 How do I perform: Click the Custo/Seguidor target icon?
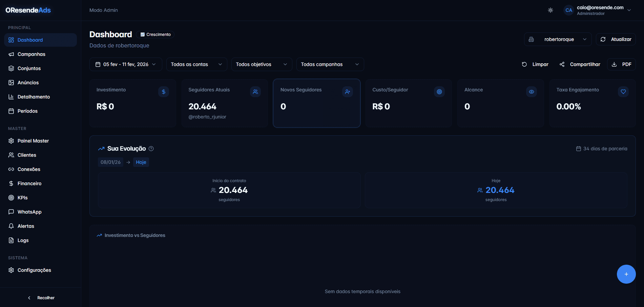pyautogui.click(x=439, y=92)
